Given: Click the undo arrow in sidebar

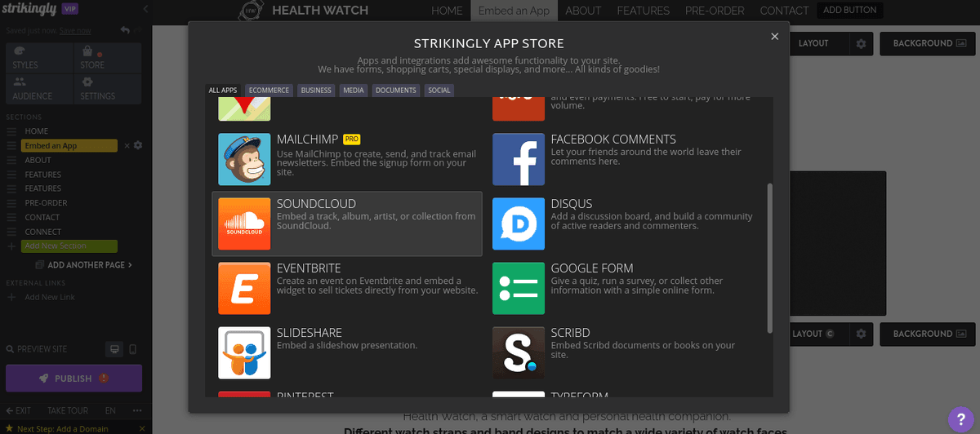Looking at the screenshot, I should (x=124, y=31).
